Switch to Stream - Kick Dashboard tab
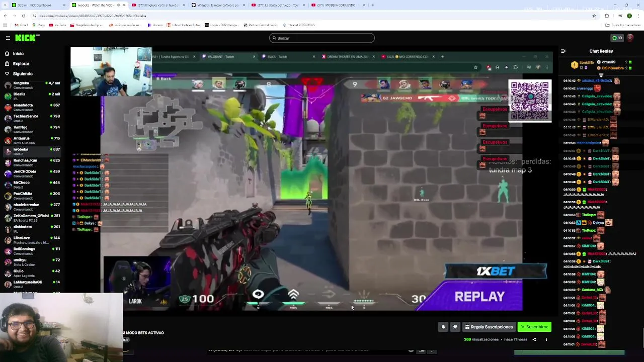Viewport: 644px width, 362px height. (39, 5)
